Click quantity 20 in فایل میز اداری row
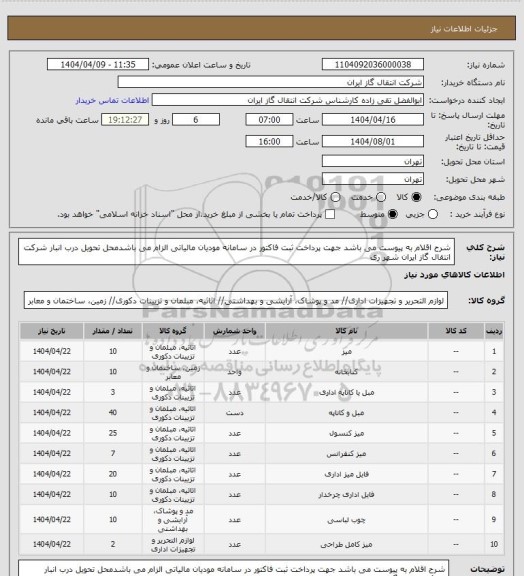 pyautogui.click(x=112, y=474)
